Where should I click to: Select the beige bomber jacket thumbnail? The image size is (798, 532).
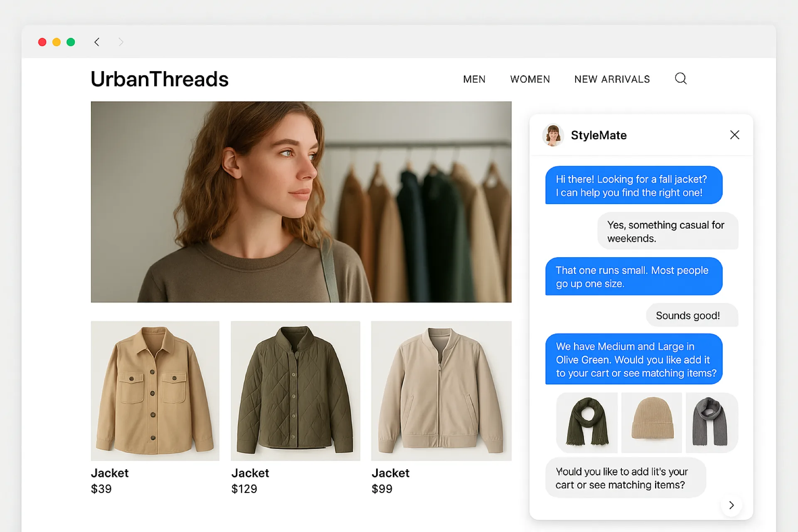tap(441, 391)
